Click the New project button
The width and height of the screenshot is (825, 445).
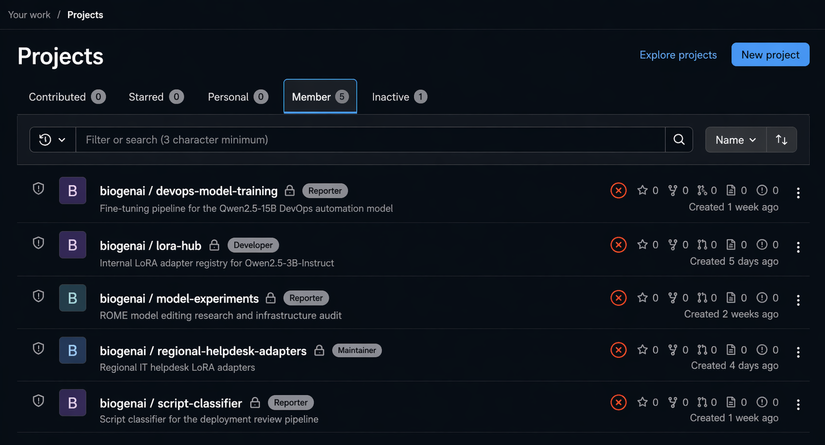(770, 55)
